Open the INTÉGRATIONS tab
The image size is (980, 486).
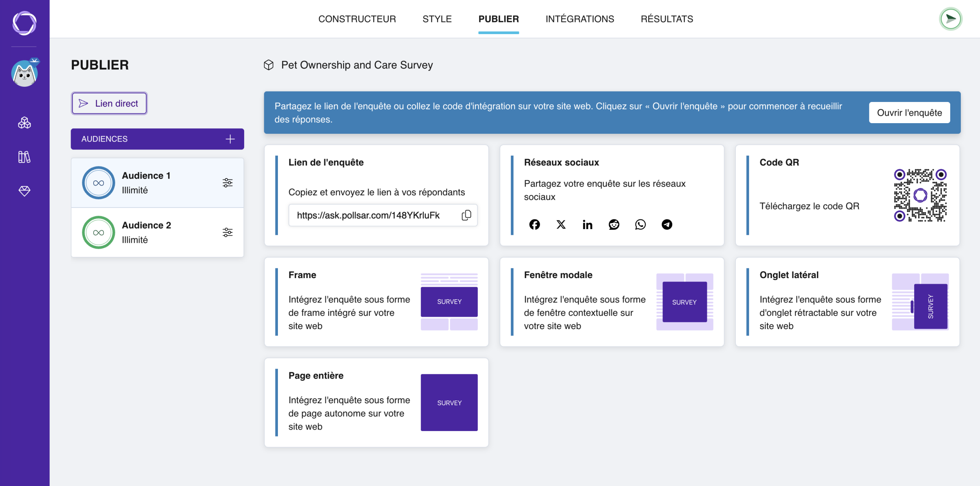[580, 19]
